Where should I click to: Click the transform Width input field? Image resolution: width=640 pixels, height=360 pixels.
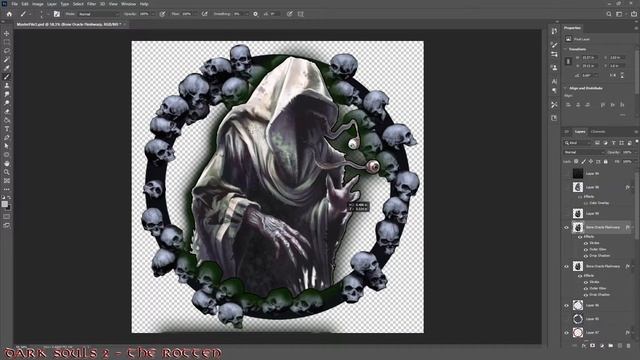click(590, 58)
